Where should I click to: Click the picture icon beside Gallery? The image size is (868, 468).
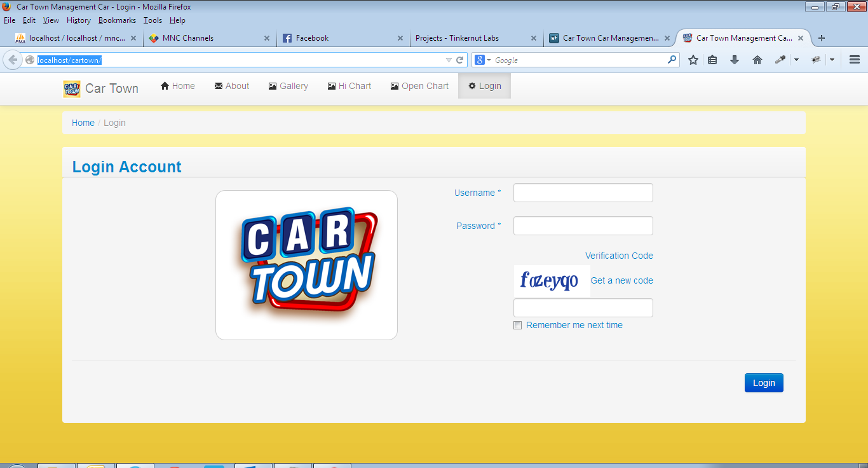point(271,85)
